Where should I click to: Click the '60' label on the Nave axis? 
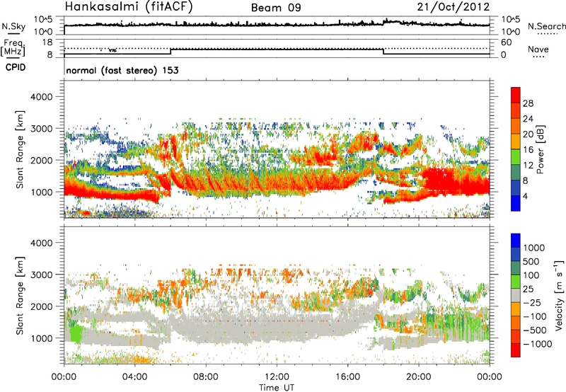click(x=506, y=42)
